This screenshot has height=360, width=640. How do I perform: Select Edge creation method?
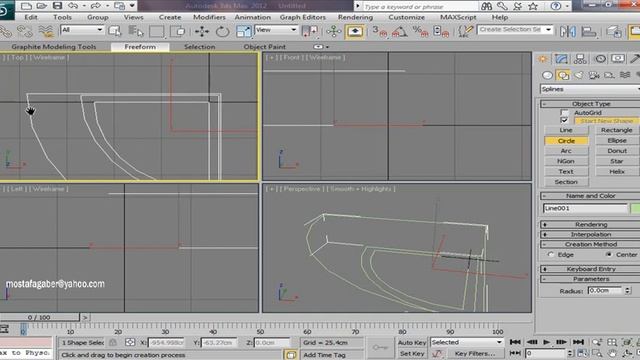pyautogui.click(x=551, y=254)
